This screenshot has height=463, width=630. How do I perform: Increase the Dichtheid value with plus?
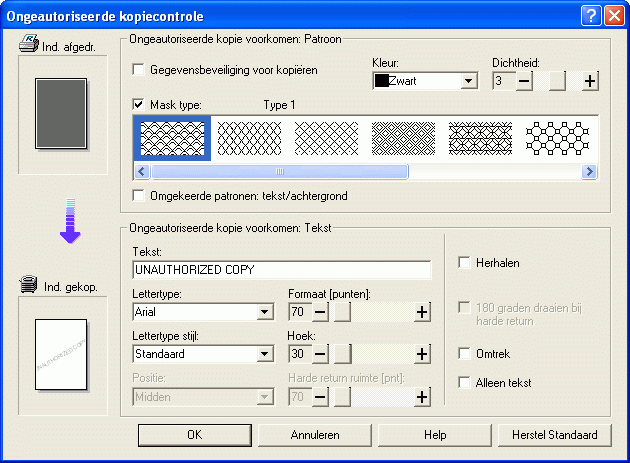[590, 81]
